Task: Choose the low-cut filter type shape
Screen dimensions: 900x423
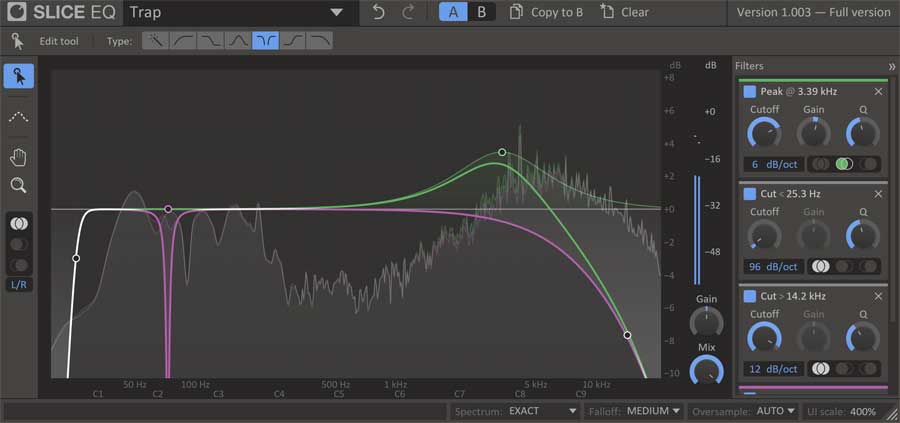Action: 183,41
